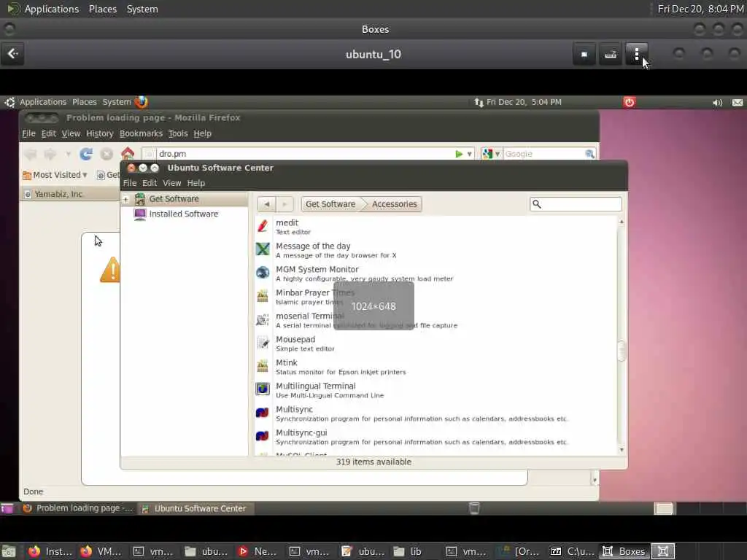Click Accessories breadcrumb button
747x560 pixels.
coord(395,204)
